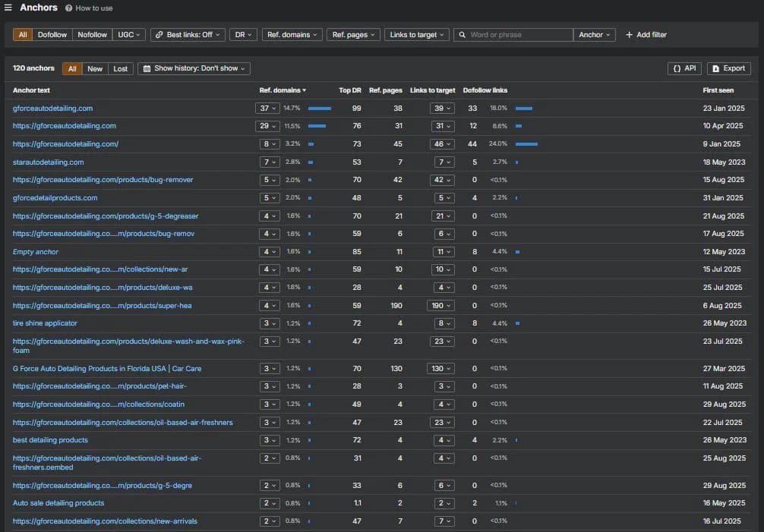The width and height of the screenshot is (764, 532).
Task: Open the DR filter dropdown
Action: (x=243, y=35)
